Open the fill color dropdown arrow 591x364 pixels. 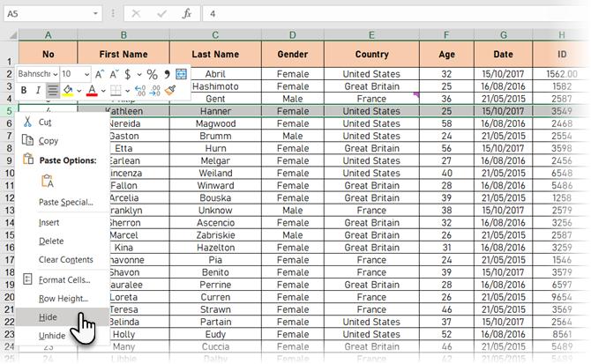coord(79,91)
